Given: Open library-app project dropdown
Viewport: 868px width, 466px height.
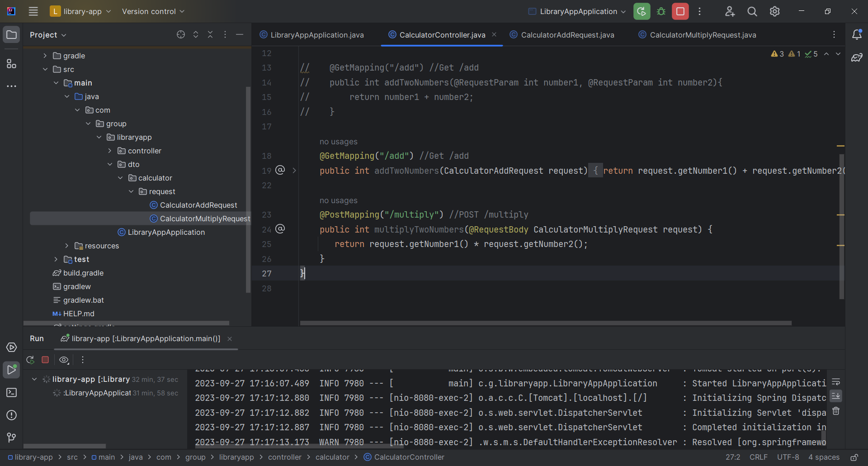Looking at the screenshot, I should (x=80, y=11).
